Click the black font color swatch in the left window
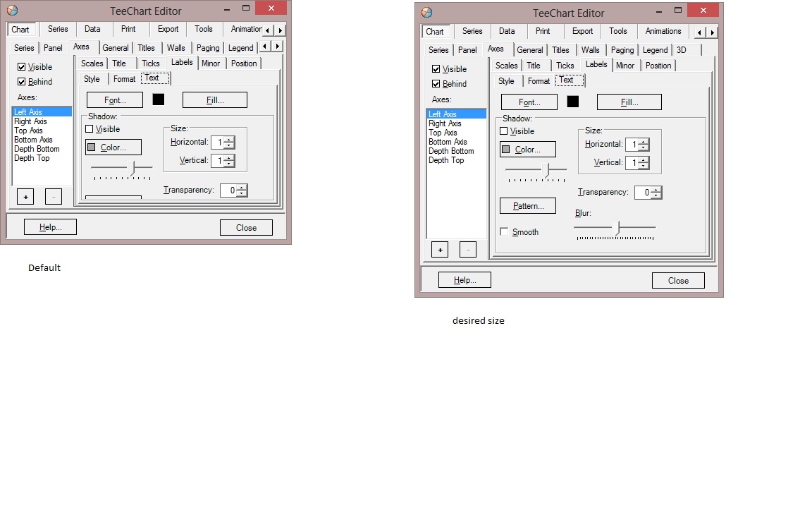 pos(159,99)
